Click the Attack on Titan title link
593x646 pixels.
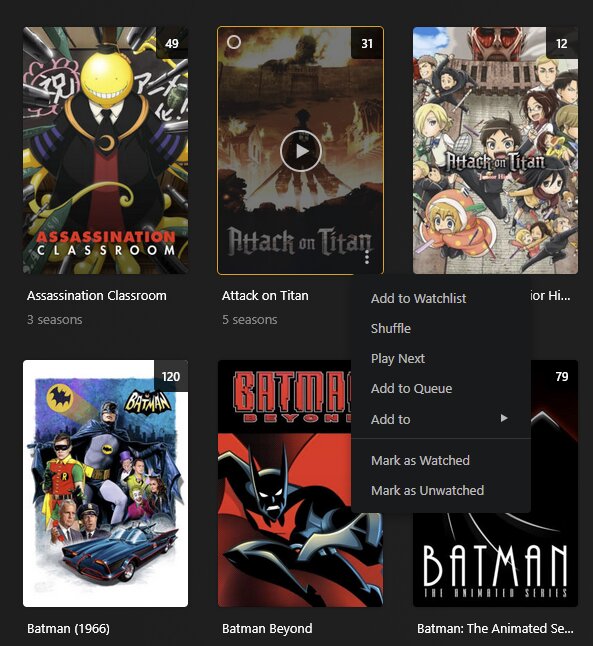point(265,295)
